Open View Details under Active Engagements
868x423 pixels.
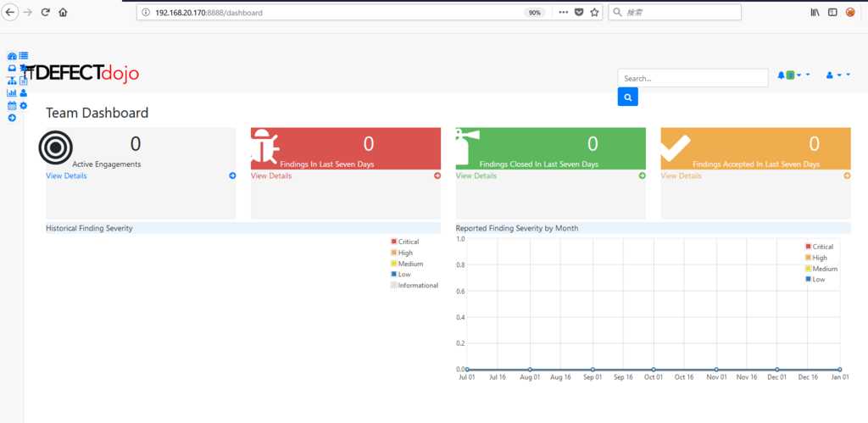pos(66,175)
